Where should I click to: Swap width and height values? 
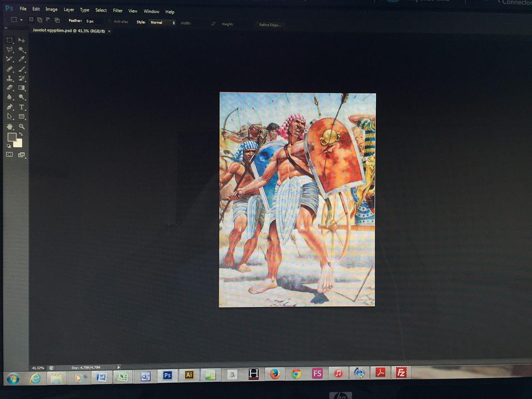coord(213,24)
